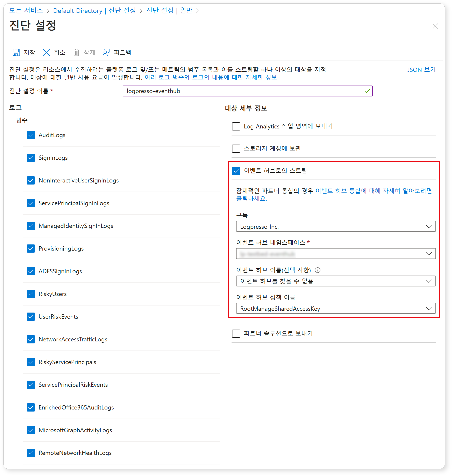The width and height of the screenshot is (452, 476).
Task: Uncheck the AuditLogs category
Action: tap(31, 135)
